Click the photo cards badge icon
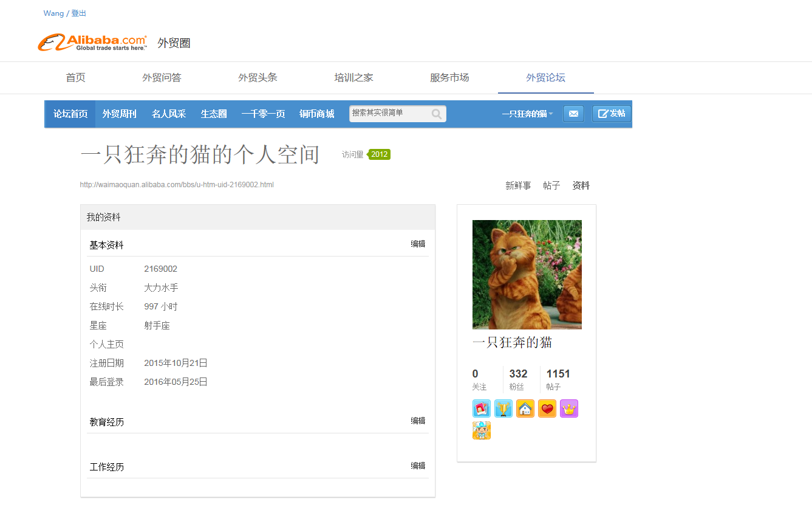Image resolution: width=812 pixels, height=510 pixels. (481, 408)
